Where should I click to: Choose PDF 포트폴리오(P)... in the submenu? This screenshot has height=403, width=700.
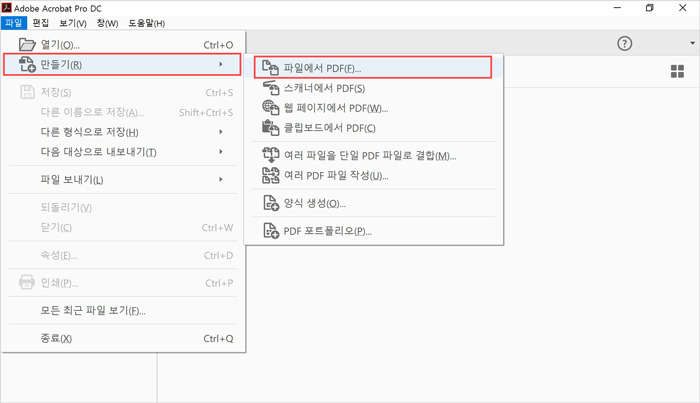[374, 231]
